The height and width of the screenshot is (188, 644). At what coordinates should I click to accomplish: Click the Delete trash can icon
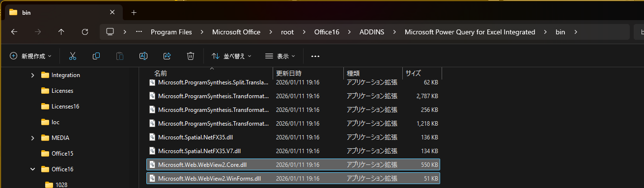click(191, 56)
